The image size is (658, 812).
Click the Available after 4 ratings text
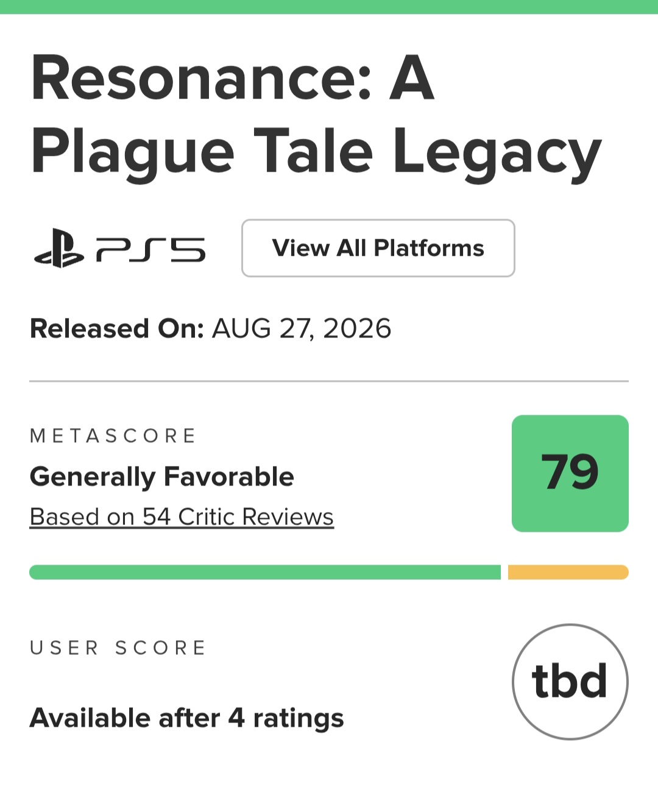click(186, 718)
